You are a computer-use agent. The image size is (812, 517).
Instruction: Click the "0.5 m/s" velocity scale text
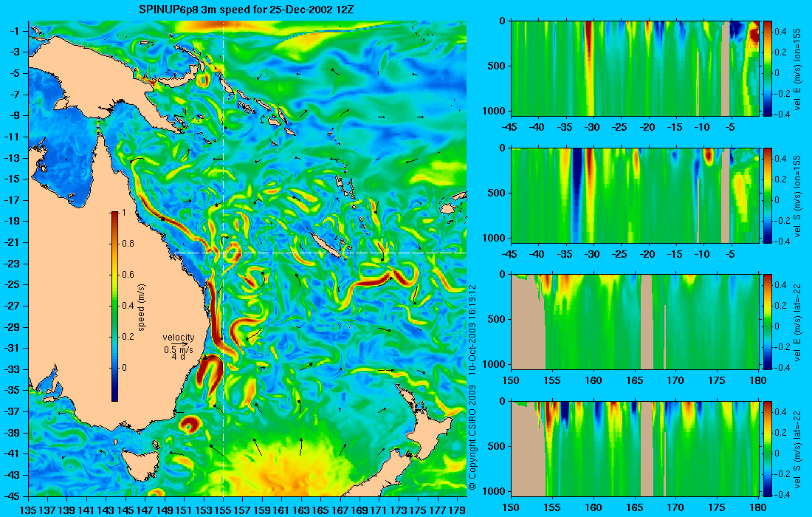click(178, 349)
